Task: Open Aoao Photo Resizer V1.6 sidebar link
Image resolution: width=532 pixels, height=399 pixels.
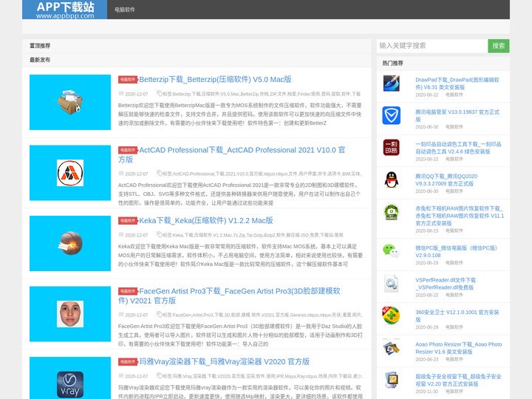Action: 458,348
